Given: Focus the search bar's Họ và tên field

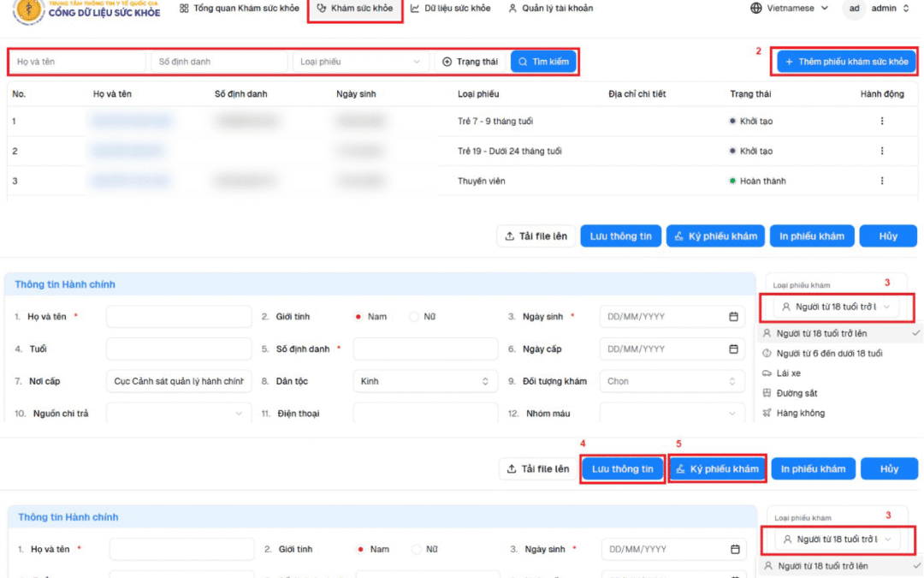Looking at the screenshot, I should (x=77, y=62).
